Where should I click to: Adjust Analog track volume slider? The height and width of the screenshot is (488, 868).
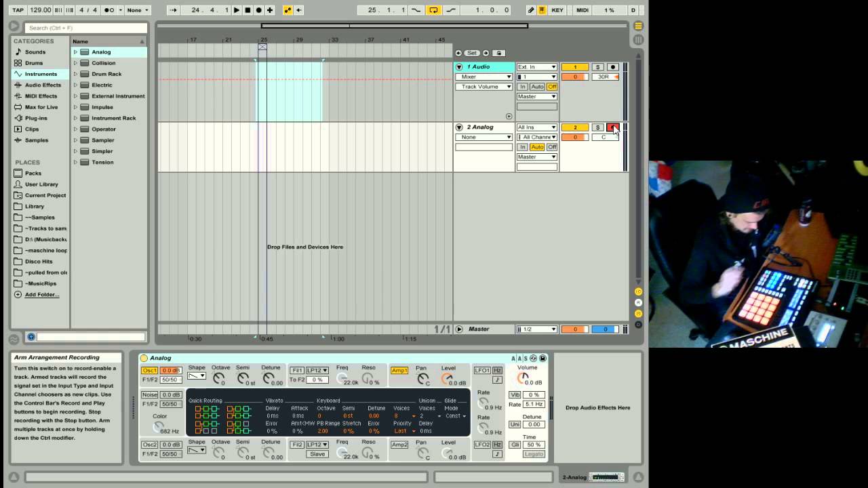tap(575, 137)
